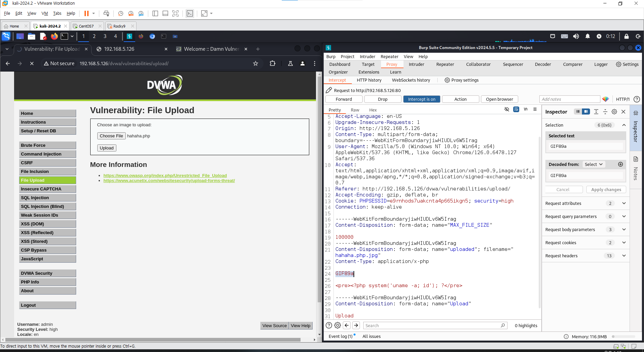The height and width of the screenshot is (352, 644).
Task: Switch Inspector to docked-right layout toggle
Action: [x=586, y=112]
